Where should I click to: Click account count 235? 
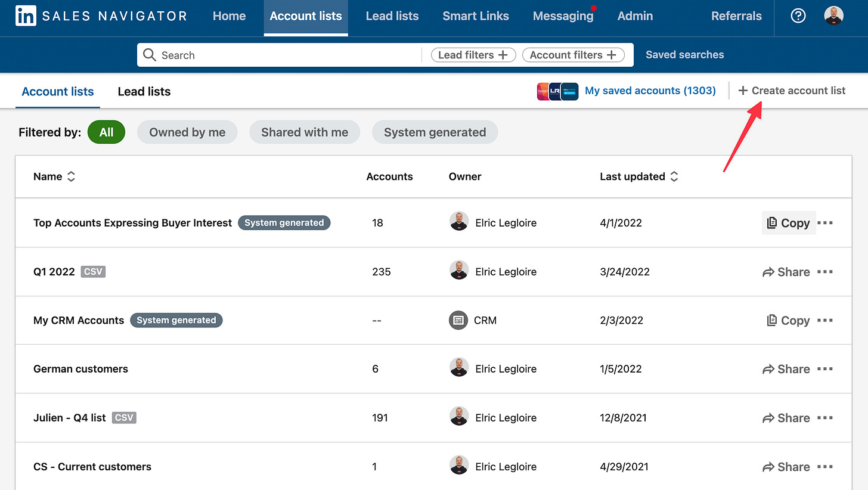click(382, 272)
